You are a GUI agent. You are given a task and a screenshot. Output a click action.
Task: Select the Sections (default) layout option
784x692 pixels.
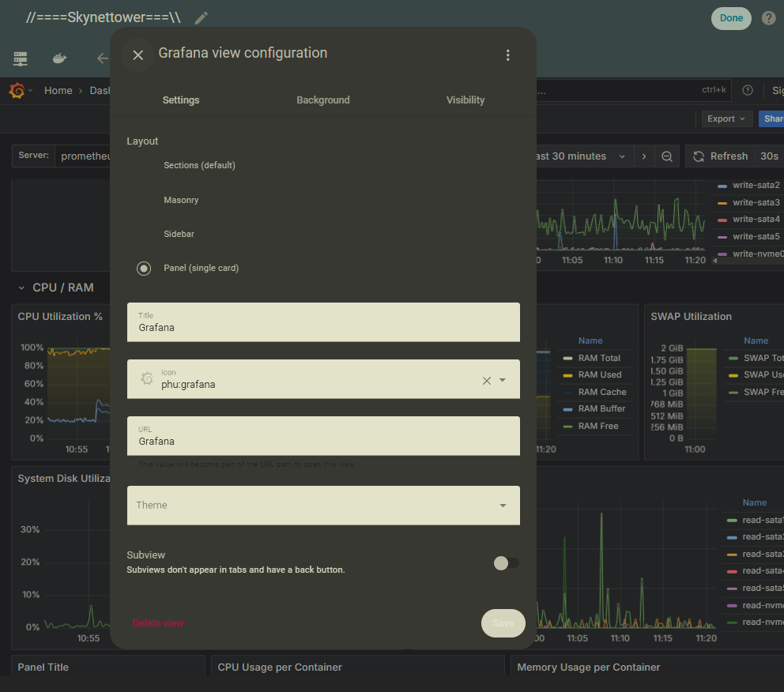pyautogui.click(x=144, y=166)
